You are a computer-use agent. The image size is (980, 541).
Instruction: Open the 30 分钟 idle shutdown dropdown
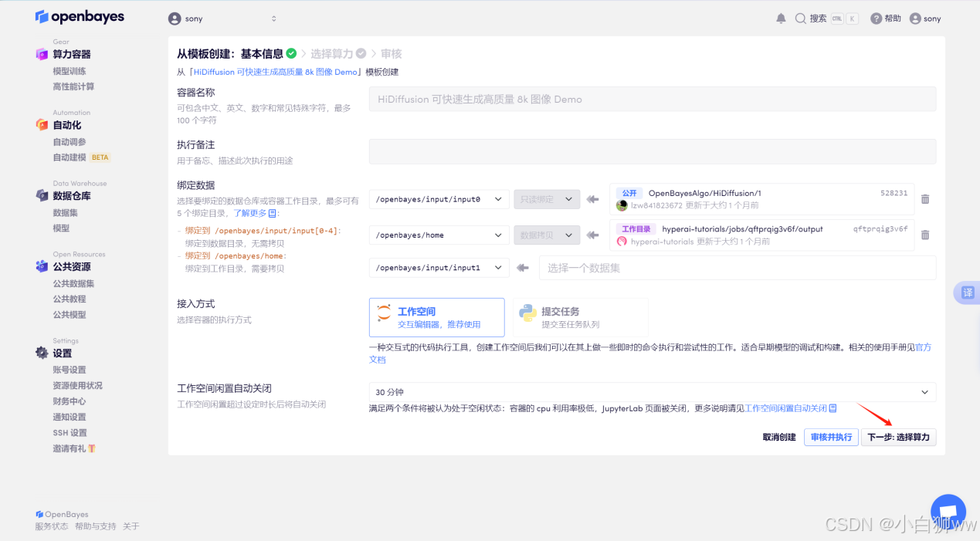point(653,392)
